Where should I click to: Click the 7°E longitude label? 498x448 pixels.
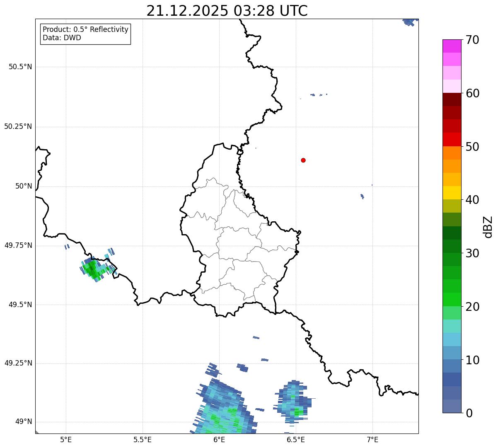372,439
